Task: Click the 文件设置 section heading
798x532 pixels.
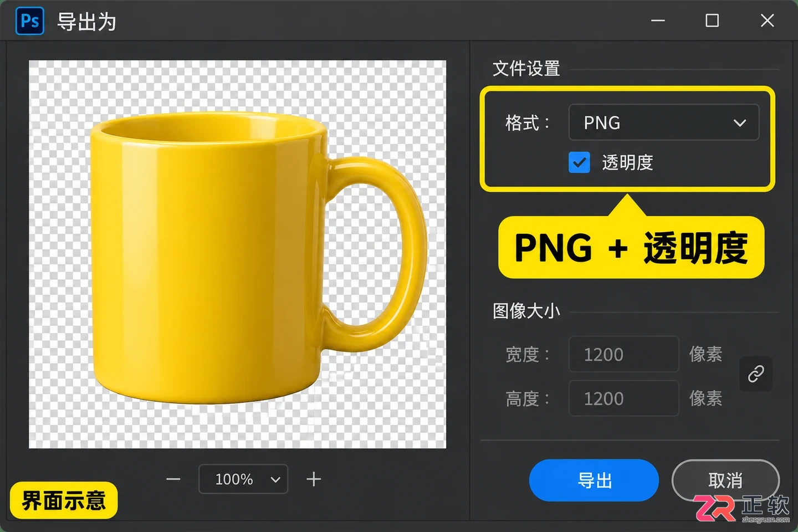Action: [x=526, y=69]
